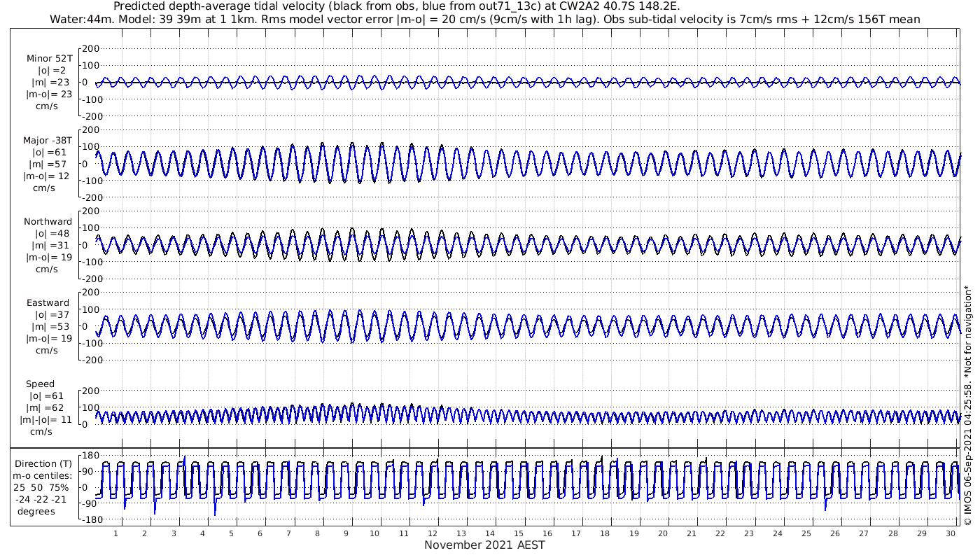
Task: Click the '200' tick of the Minor panel axis
Action: pyautogui.click(x=91, y=49)
